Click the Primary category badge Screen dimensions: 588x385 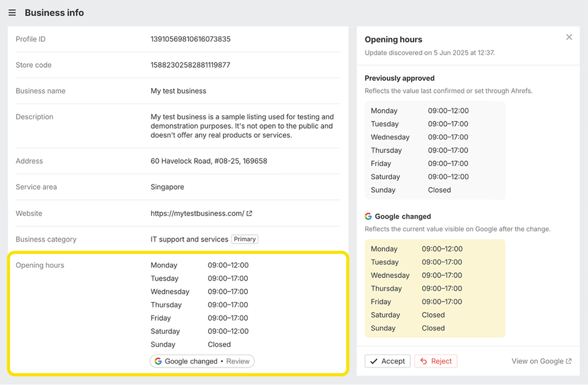click(244, 239)
